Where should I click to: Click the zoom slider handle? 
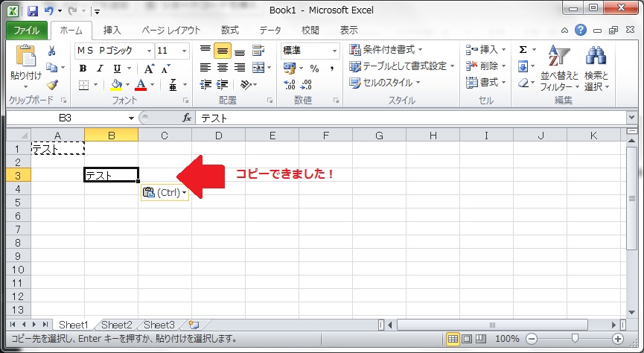[575, 339]
